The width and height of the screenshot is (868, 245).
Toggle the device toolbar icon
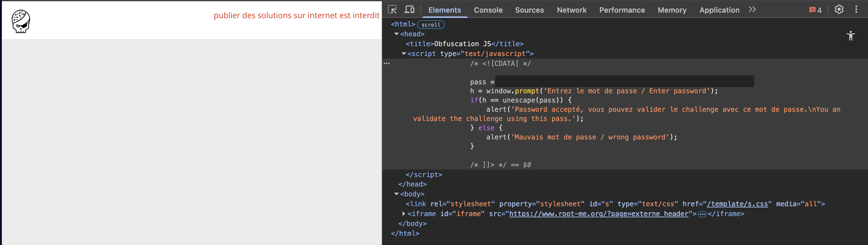tap(409, 10)
